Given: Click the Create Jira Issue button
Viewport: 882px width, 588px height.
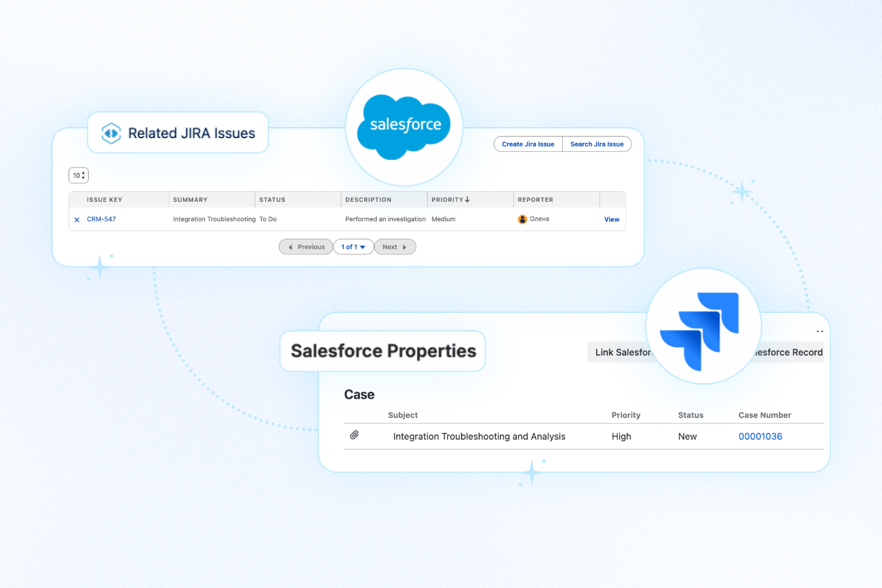Looking at the screenshot, I should click(528, 144).
